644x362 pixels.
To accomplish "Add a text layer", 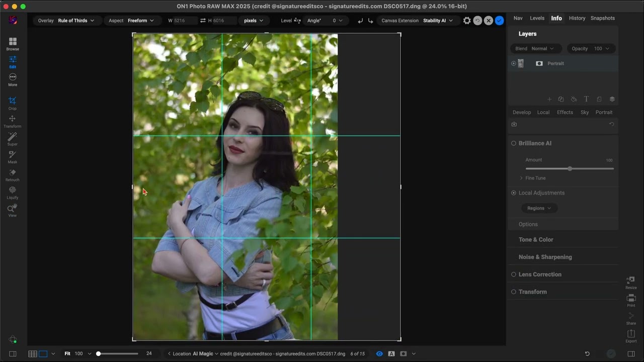I will click(586, 99).
